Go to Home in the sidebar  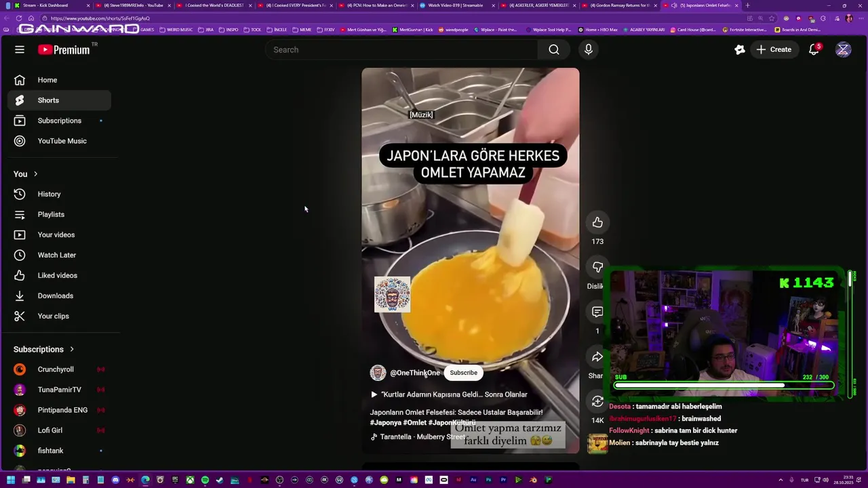60,80
